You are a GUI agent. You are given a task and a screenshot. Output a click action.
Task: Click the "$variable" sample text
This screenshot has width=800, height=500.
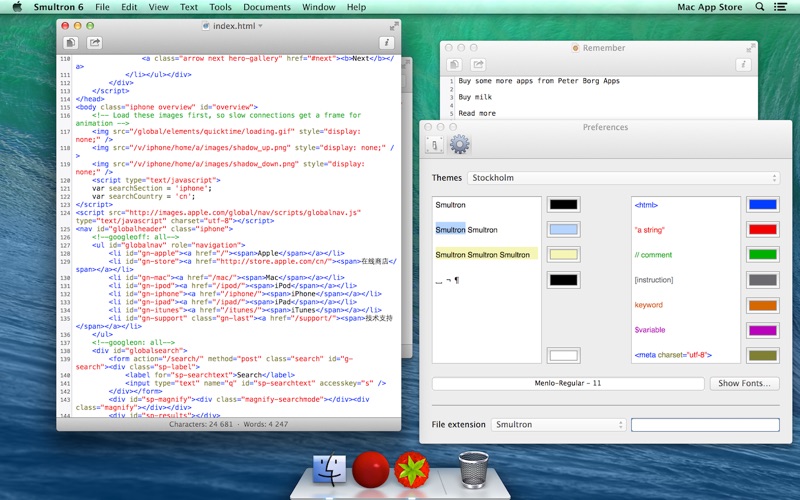(649, 330)
